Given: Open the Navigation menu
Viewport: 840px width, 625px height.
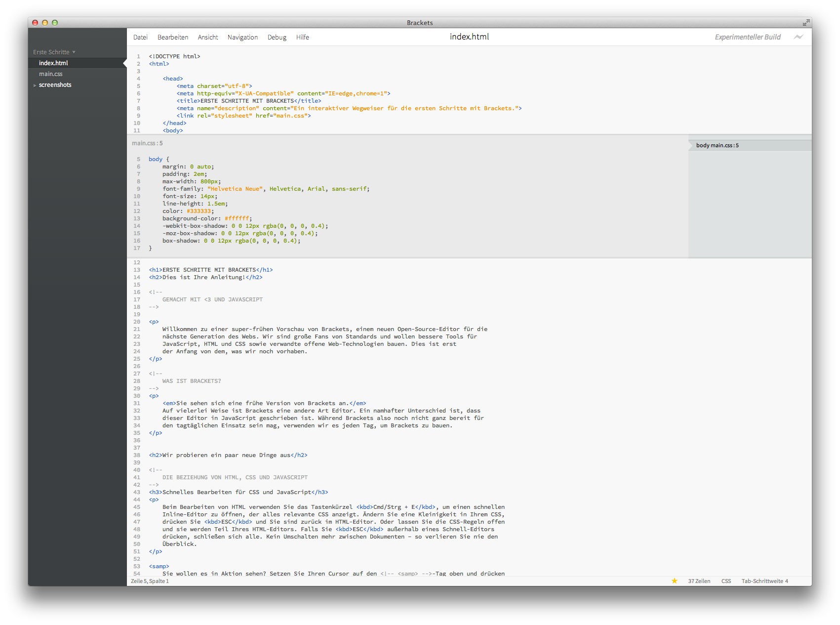Looking at the screenshot, I should (242, 38).
